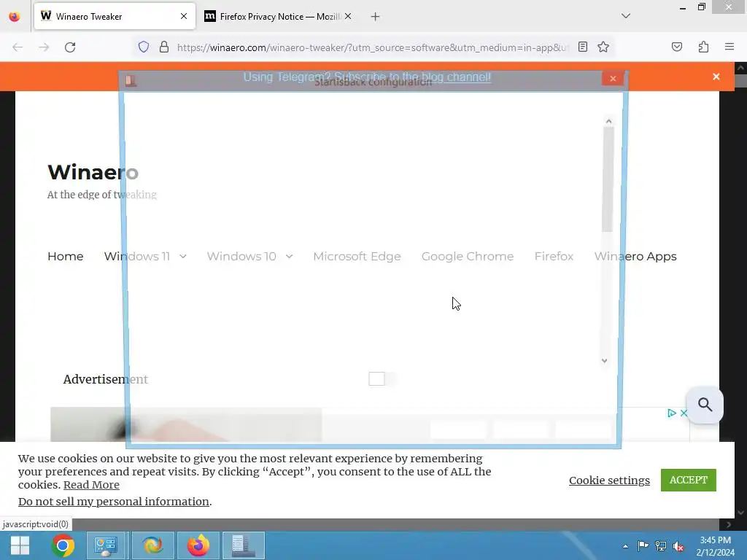Open the Control Panel taskbar icon
This screenshot has width=747, height=560.
(105, 545)
